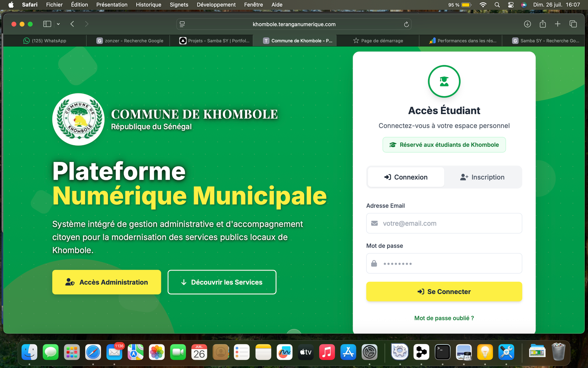Open the Wi-Fi status menu
The width and height of the screenshot is (588, 368).
(483, 5)
